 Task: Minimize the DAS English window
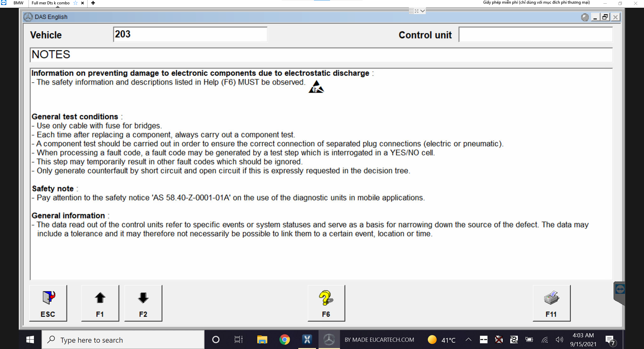595,17
